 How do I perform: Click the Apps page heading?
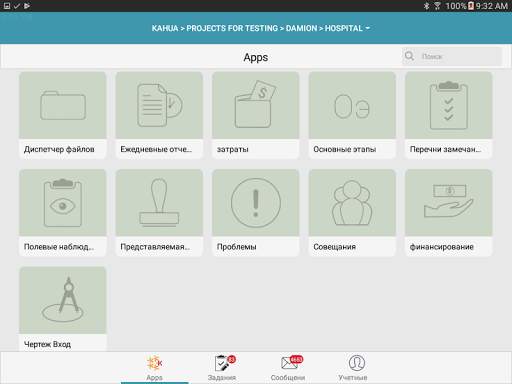[256, 57]
